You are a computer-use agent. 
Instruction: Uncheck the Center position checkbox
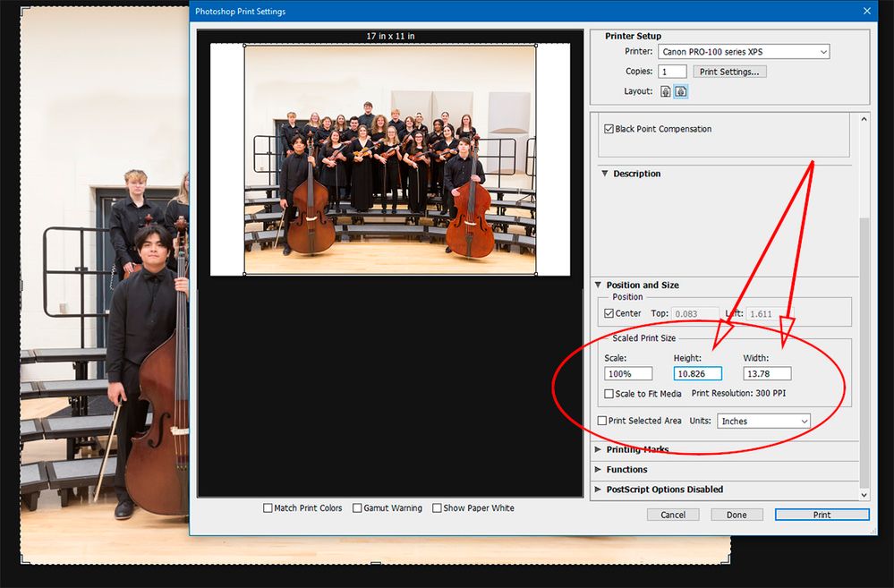click(609, 313)
